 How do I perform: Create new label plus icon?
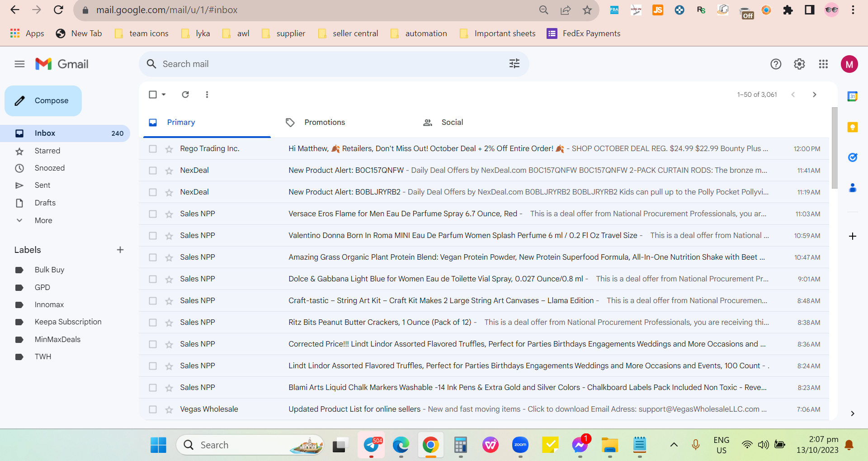point(120,250)
